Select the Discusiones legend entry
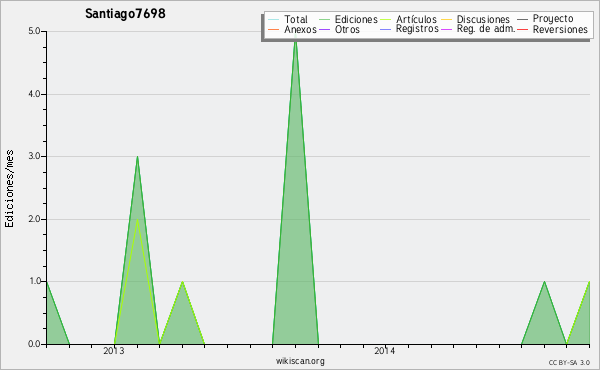Screen dimensions: 600x370 476,19
